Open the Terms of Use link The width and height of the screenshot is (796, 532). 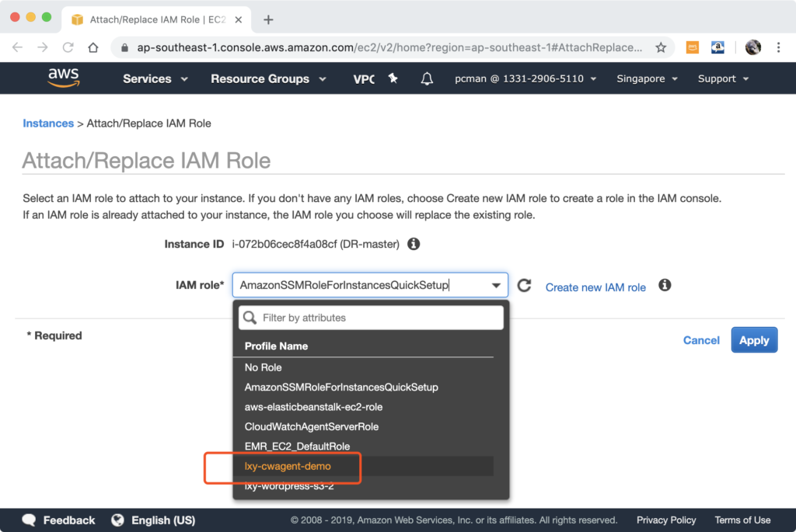pyautogui.click(x=742, y=520)
